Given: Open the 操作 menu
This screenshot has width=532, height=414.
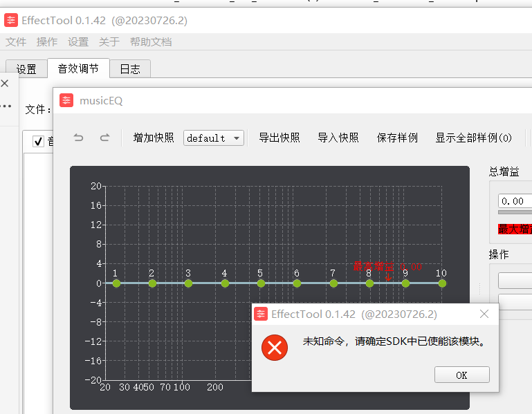Looking at the screenshot, I should click(47, 41).
